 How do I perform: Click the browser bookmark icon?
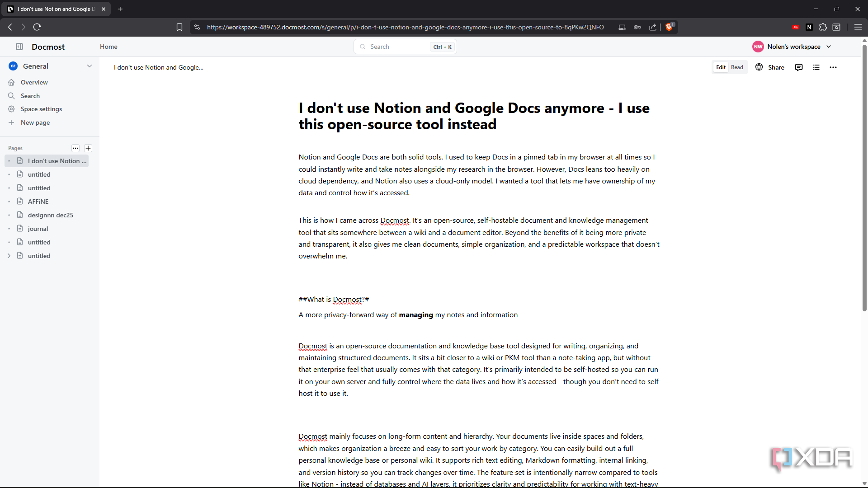tap(179, 27)
